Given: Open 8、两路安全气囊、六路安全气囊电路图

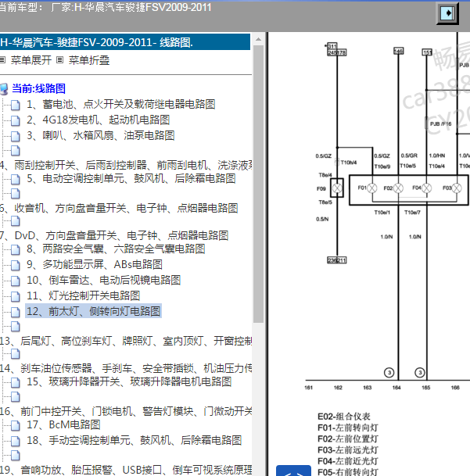Looking at the screenshot, I should click(x=116, y=249).
